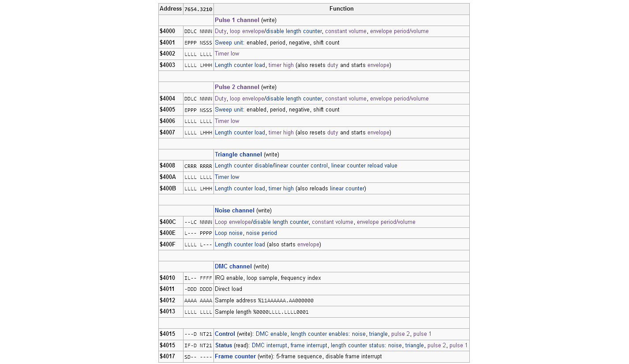This screenshot has width=629, height=364.
Task: Click the Duty link in the $4000 row
Action: tap(221, 31)
